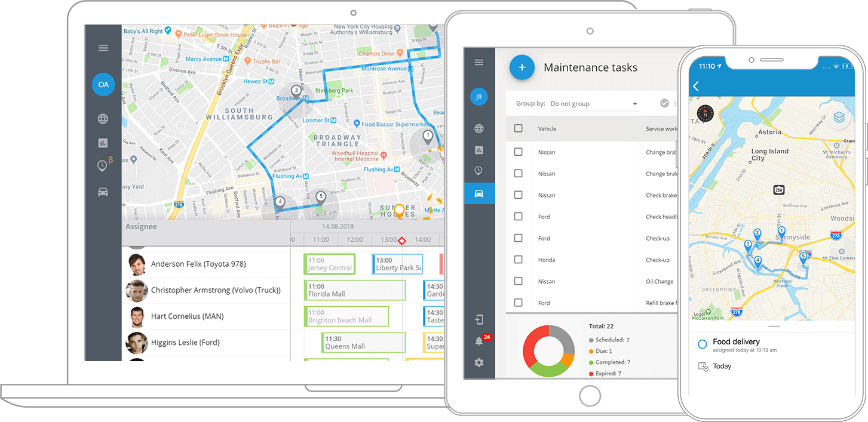Click the notification bell with 24 badge
The height and width of the screenshot is (422, 868).
pyautogui.click(x=479, y=341)
